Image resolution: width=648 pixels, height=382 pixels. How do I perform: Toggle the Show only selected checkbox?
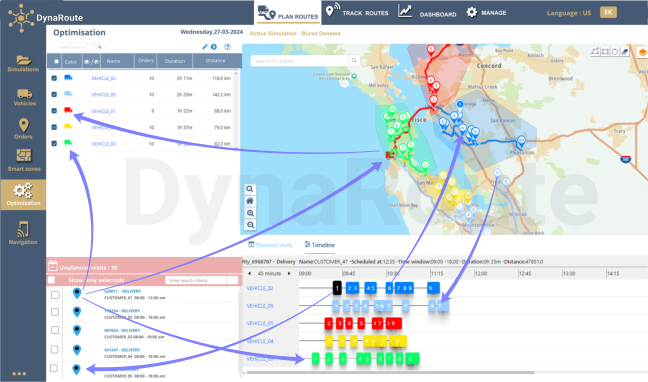click(x=51, y=280)
